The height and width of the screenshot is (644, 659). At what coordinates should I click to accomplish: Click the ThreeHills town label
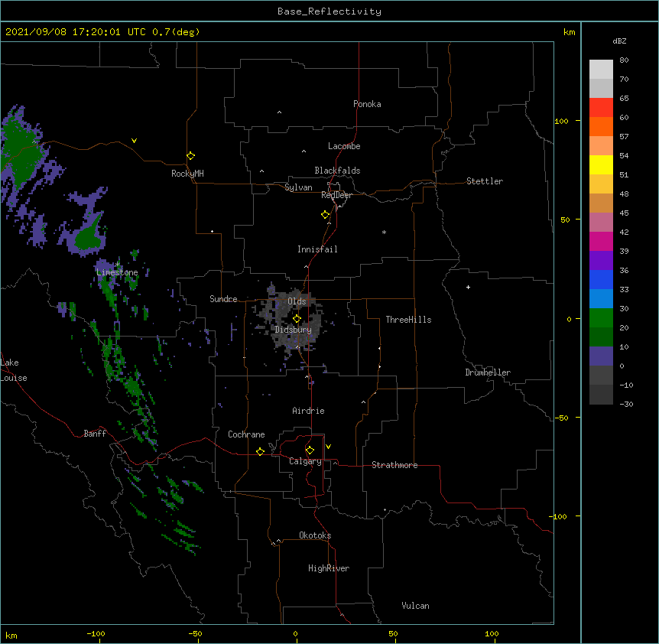[x=408, y=320]
